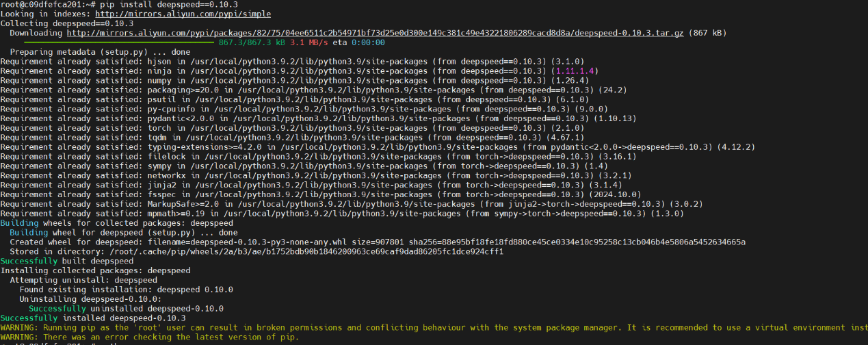Click the 'tqdm' package name
Image resolution: width=868 pixels, height=345 pixels.
pos(157,138)
